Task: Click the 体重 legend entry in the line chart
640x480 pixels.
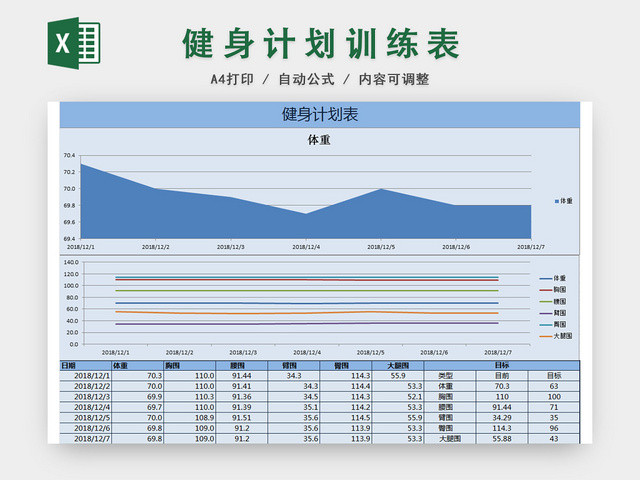Action: (553, 278)
